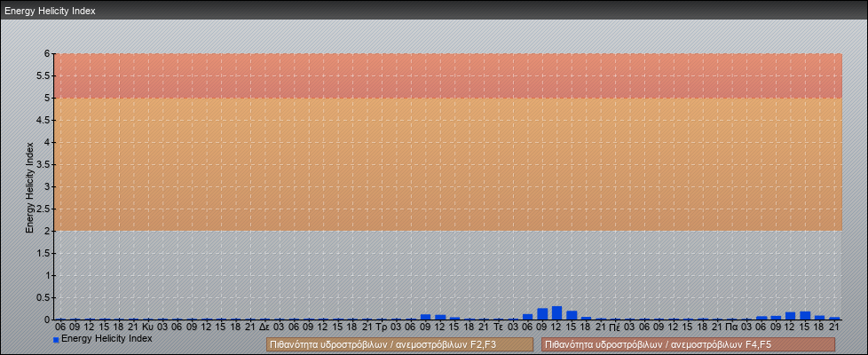Select the F2,F3 waterspout probability legend box
Screen dimensions: 868x355
[399, 344]
